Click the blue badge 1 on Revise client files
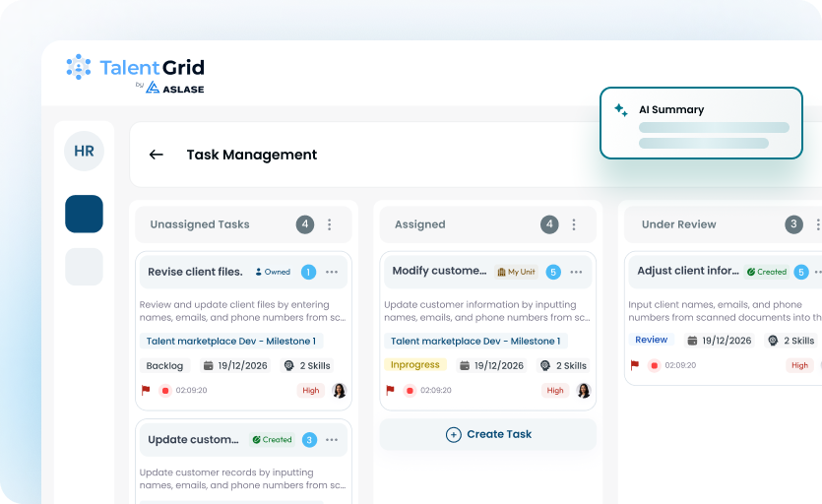The width and height of the screenshot is (822, 504). click(308, 272)
